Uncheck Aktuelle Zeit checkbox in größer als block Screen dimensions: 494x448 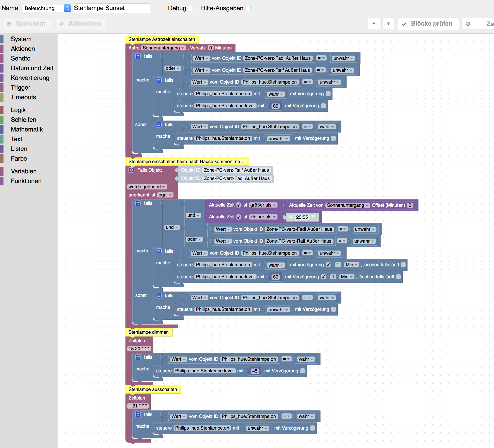239,205
